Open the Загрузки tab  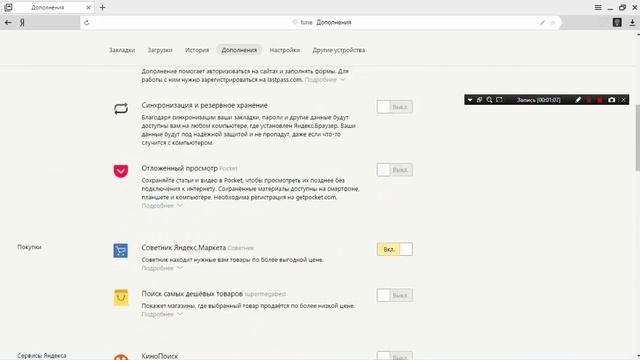(x=160, y=50)
